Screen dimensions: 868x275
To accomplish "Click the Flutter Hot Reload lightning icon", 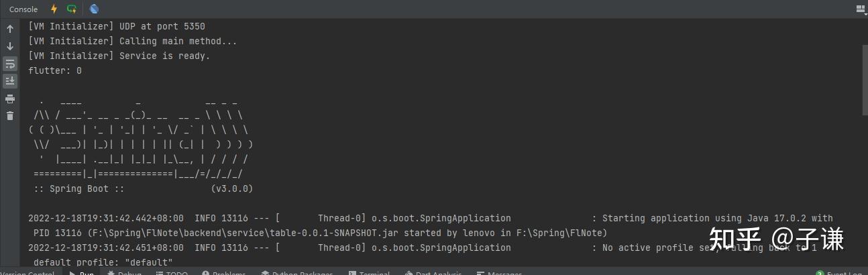I will click(x=54, y=9).
